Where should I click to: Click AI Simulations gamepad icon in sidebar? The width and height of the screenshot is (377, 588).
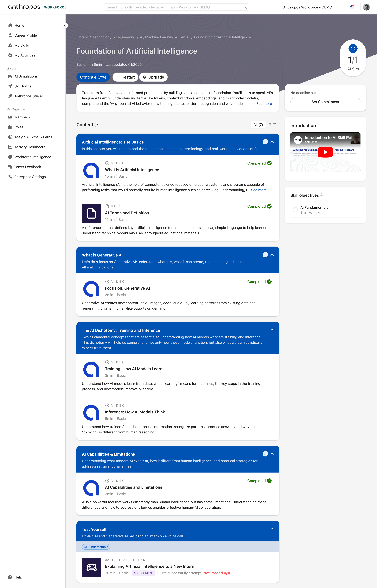[10, 76]
